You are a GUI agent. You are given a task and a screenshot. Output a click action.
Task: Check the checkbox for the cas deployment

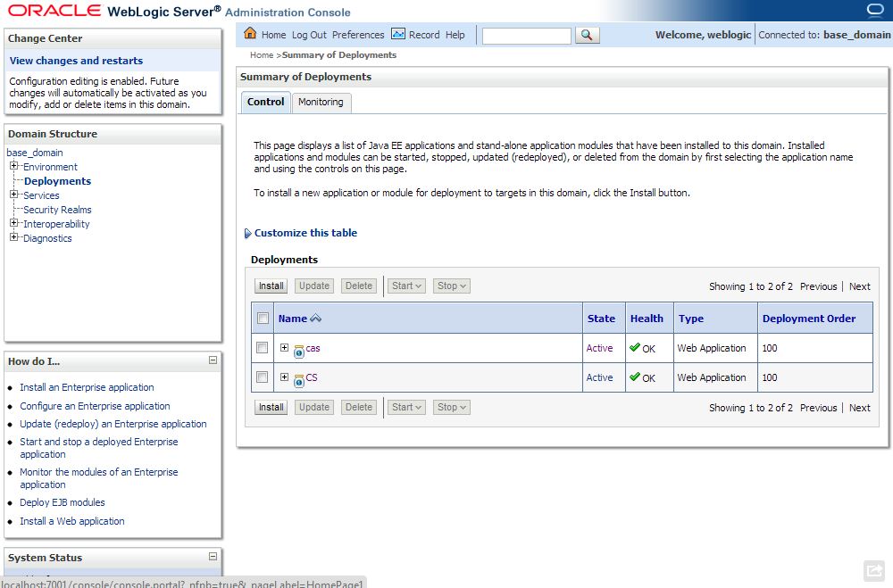click(x=262, y=348)
